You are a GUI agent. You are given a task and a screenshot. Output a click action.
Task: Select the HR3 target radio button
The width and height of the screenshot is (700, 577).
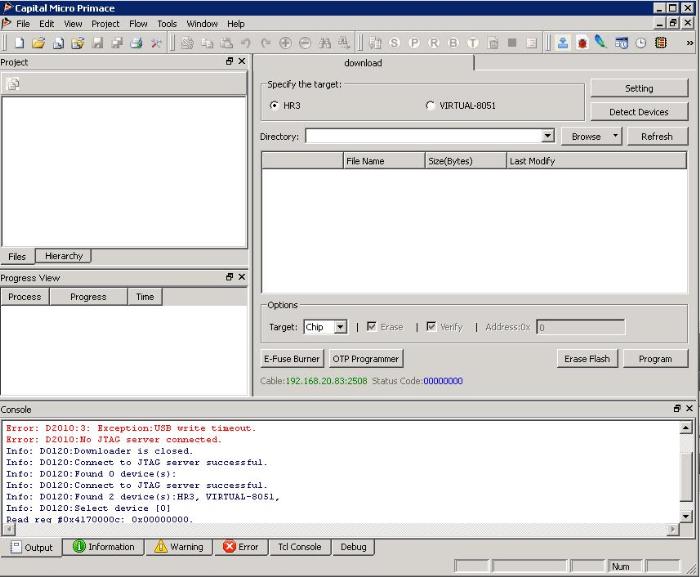275,105
